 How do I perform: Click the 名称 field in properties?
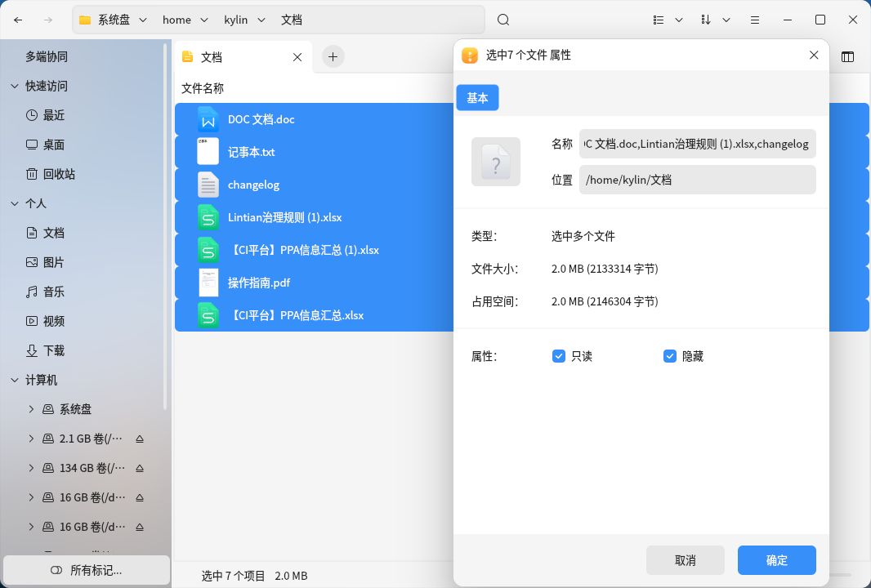697,144
